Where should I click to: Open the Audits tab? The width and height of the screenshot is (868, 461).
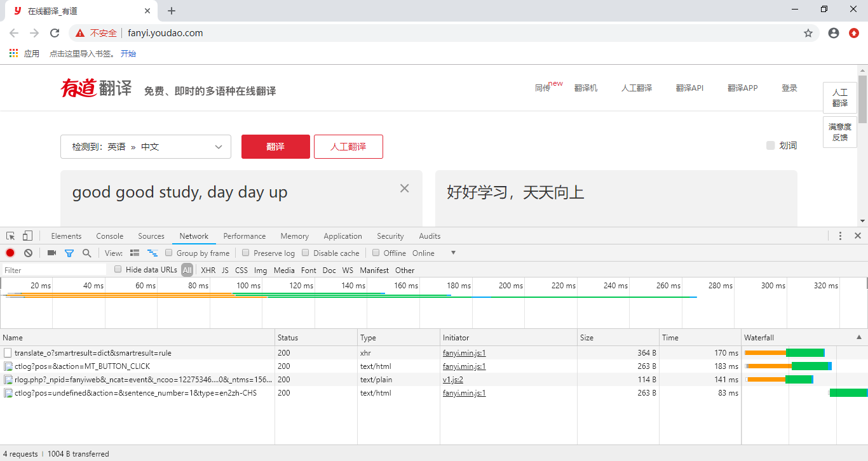(x=430, y=236)
